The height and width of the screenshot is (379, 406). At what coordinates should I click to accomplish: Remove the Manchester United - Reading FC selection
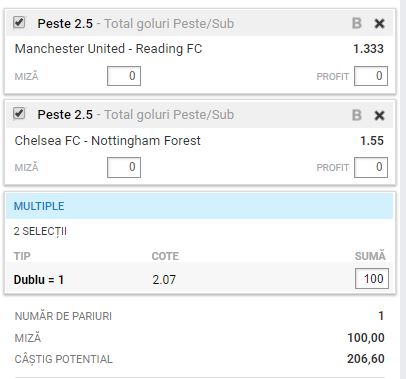pyautogui.click(x=379, y=24)
